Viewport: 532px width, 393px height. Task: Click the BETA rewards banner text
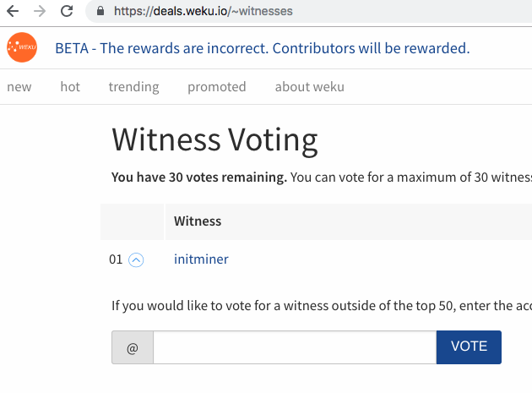[x=262, y=48]
